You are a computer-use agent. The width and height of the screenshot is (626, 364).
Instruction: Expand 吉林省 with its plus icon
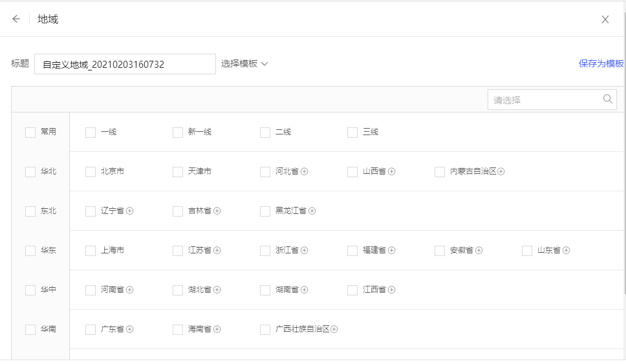(x=217, y=211)
